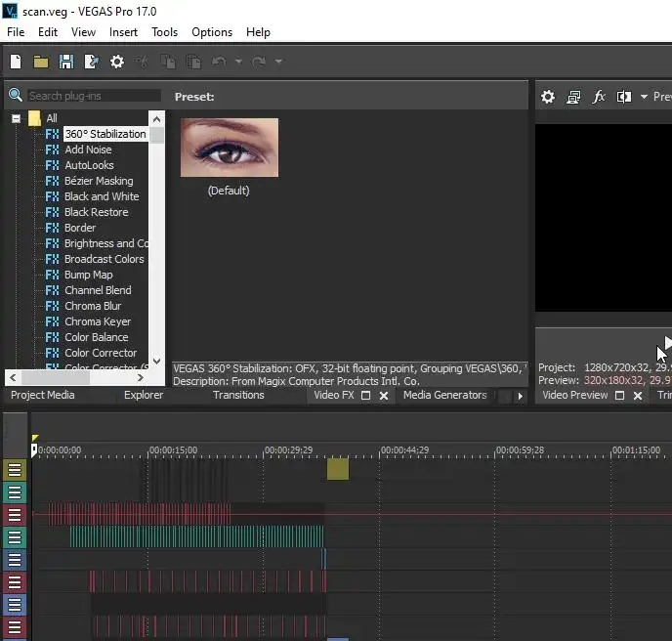The height and width of the screenshot is (641, 672).
Task: Click FX icon beside Brightness and Contrast
Action: (x=53, y=243)
